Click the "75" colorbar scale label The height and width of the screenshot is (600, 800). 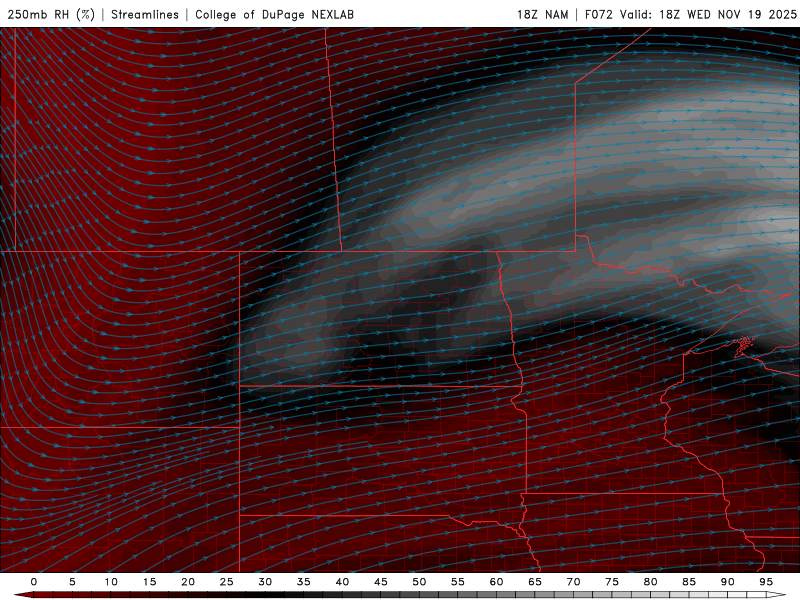[x=612, y=582]
